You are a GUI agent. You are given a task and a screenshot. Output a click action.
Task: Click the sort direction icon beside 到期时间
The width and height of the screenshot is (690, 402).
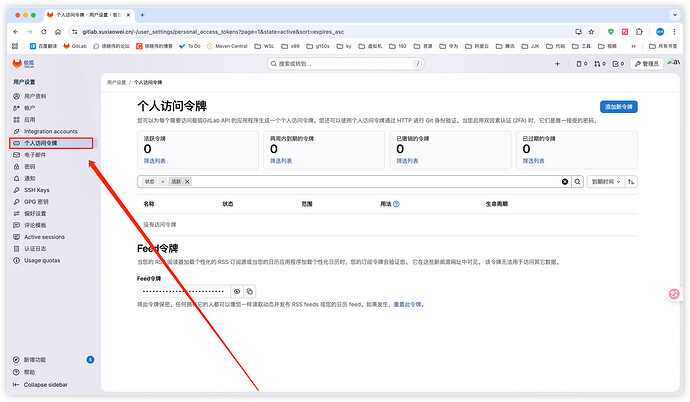(x=632, y=182)
